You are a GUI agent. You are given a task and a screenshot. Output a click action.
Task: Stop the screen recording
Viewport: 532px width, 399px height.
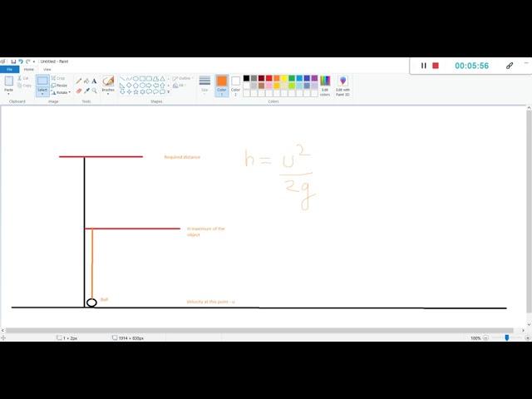[436, 66]
